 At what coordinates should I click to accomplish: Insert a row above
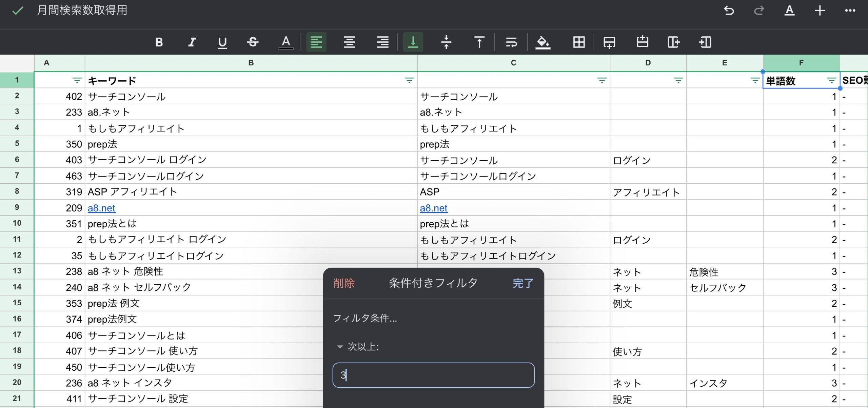coord(642,42)
